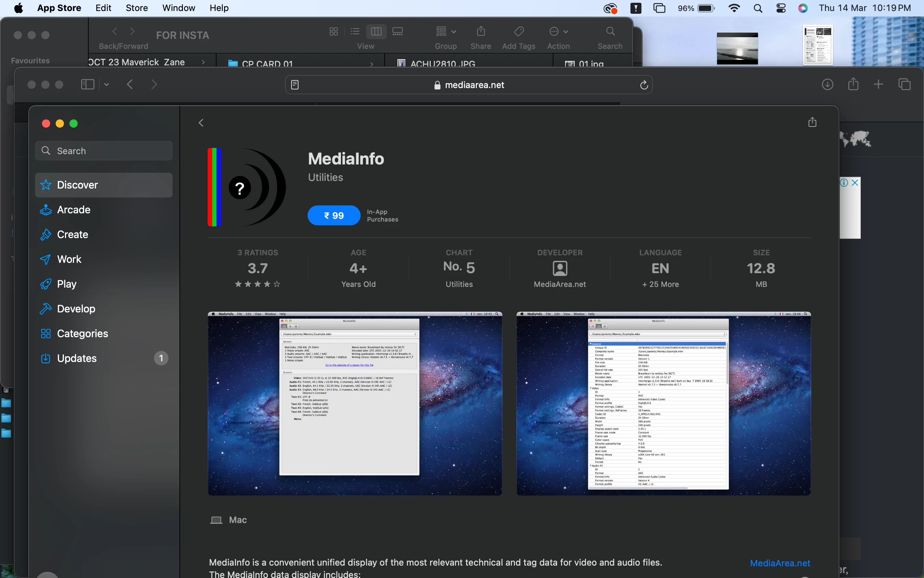Browse the Categories section
Screen dimensions: 924x578
coord(103,333)
